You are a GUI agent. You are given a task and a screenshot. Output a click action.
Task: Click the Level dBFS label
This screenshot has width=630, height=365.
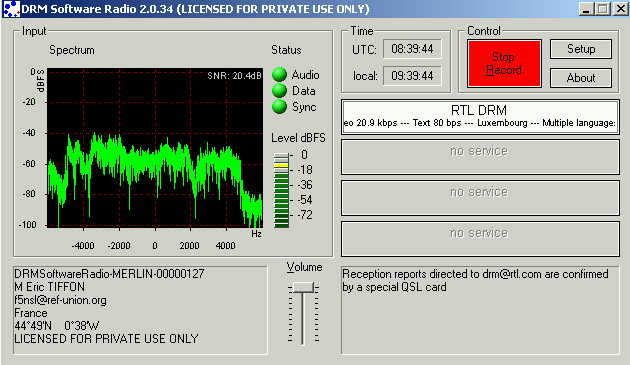pos(298,138)
